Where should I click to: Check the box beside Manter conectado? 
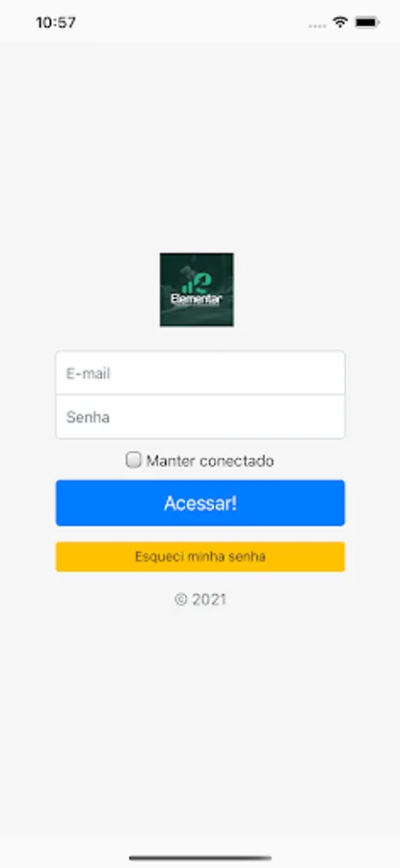click(x=133, y=460)
